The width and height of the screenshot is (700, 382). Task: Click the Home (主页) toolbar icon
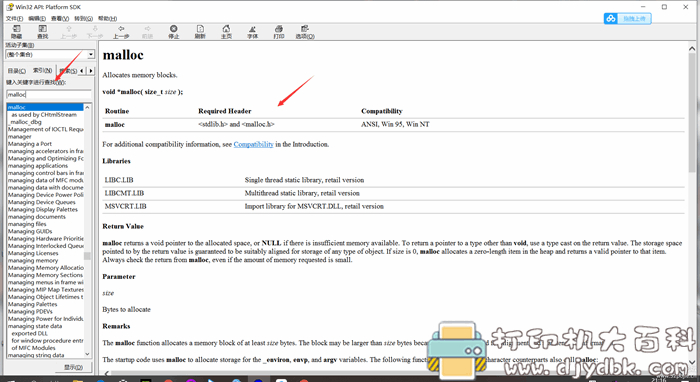coord(226,32)
